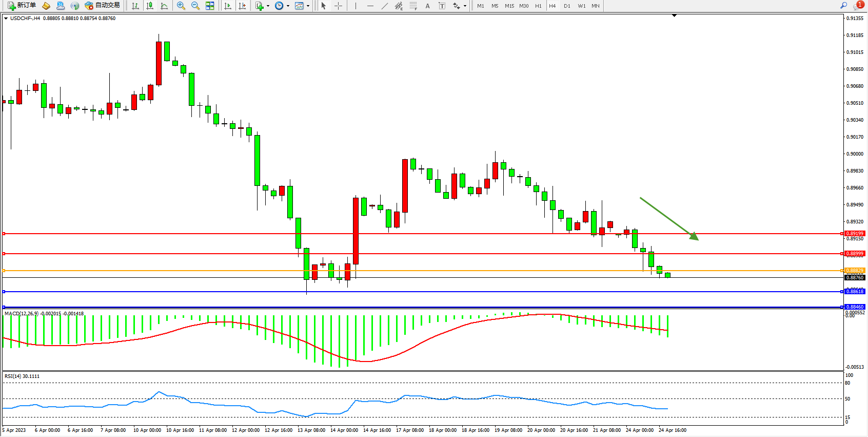Select the Fibonacci retracement tool

pyautogui.click(x=413, y=6)
